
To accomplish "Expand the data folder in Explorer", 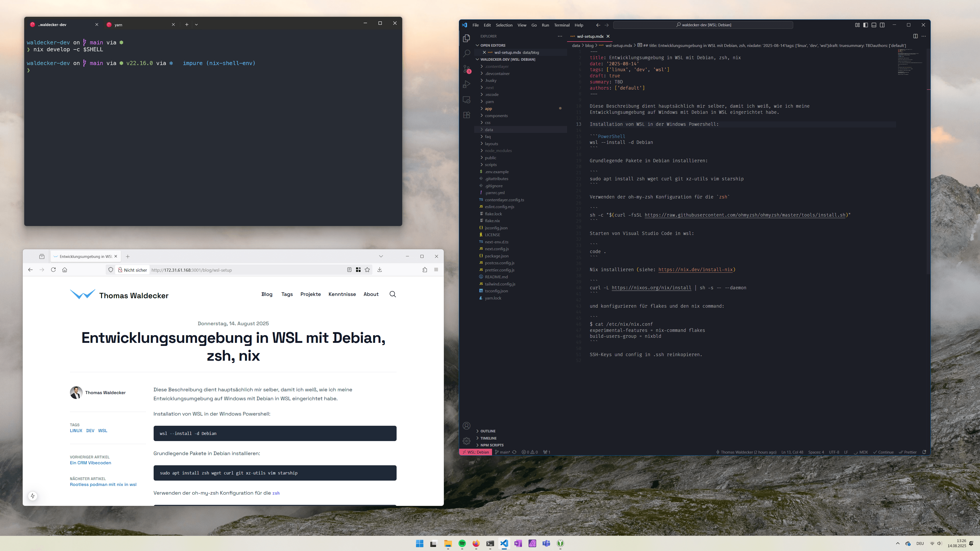I will 520,130.
